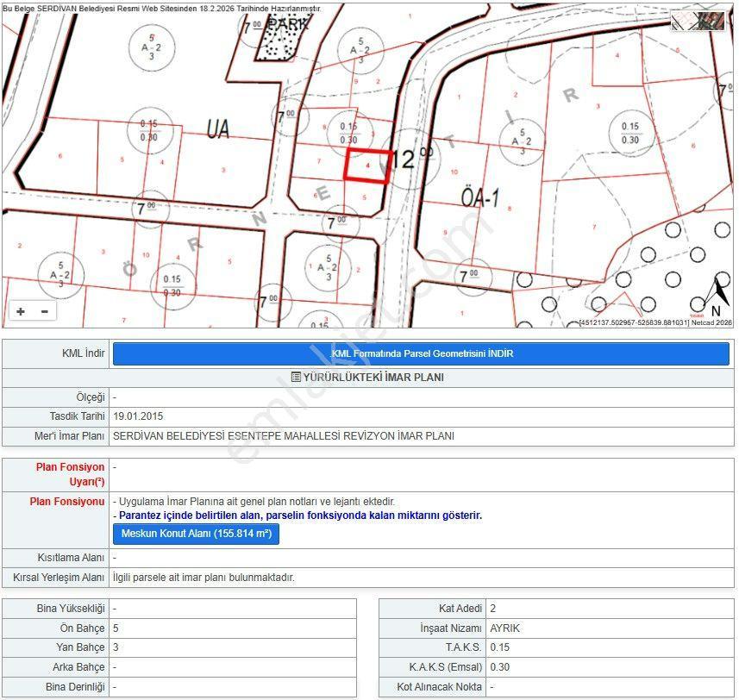The width and height of the screenshot is (739, 700).
Task: Click the Tasdik Tarihi 19.01.2015 cell
Action: 422,416
